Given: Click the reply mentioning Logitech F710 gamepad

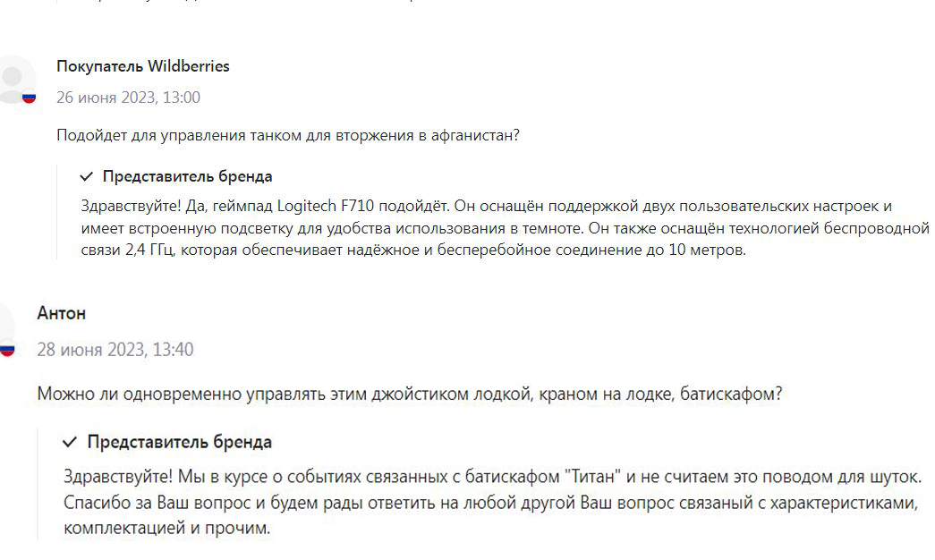Looking at the screenshot, I should pos(505,228).
